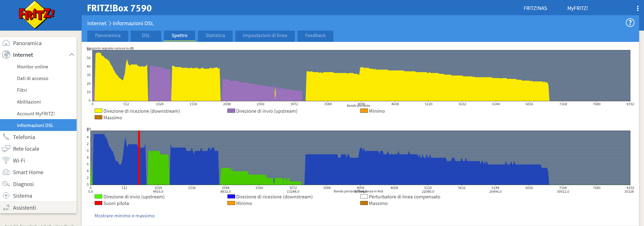Switch to the Impostazioni di linea tab
This screenshot has width=644, height=226.
[265, 36]
